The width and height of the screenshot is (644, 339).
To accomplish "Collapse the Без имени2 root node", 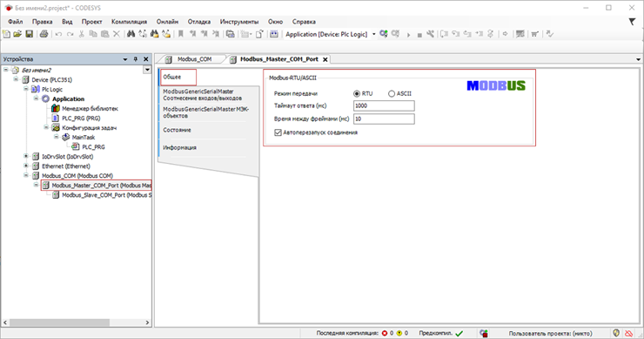I will click(6, 70).
